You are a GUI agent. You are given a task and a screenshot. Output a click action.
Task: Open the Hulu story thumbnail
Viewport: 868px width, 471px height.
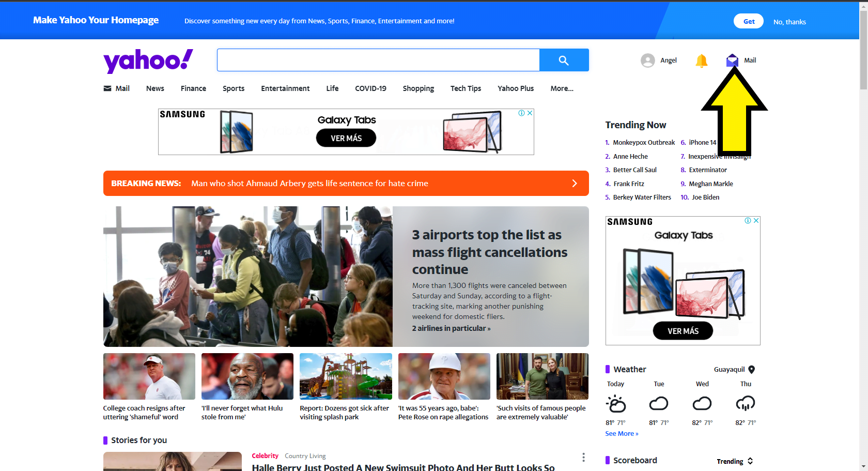click(x=247, y=376)
